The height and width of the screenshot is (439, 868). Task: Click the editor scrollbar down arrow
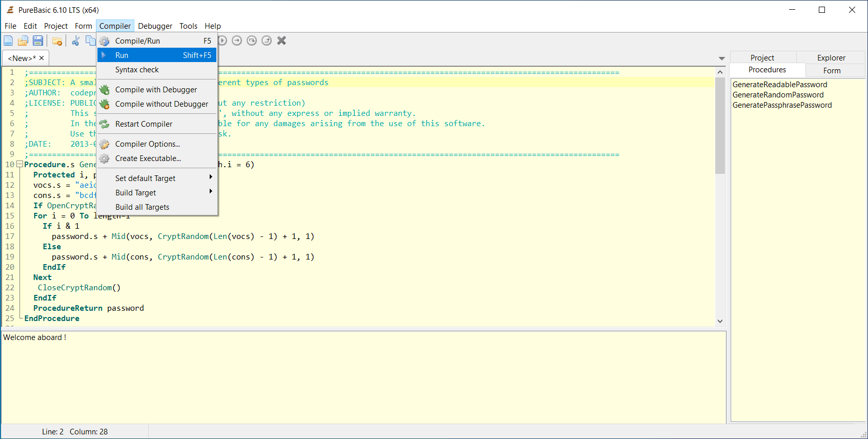[720, 321]
